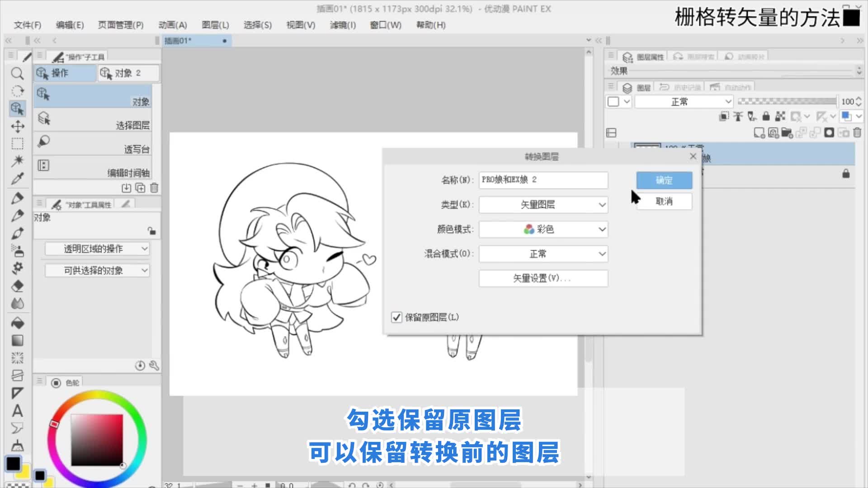Toggle the Lock layer icon
868x488 pixels.
coord(766,117)
